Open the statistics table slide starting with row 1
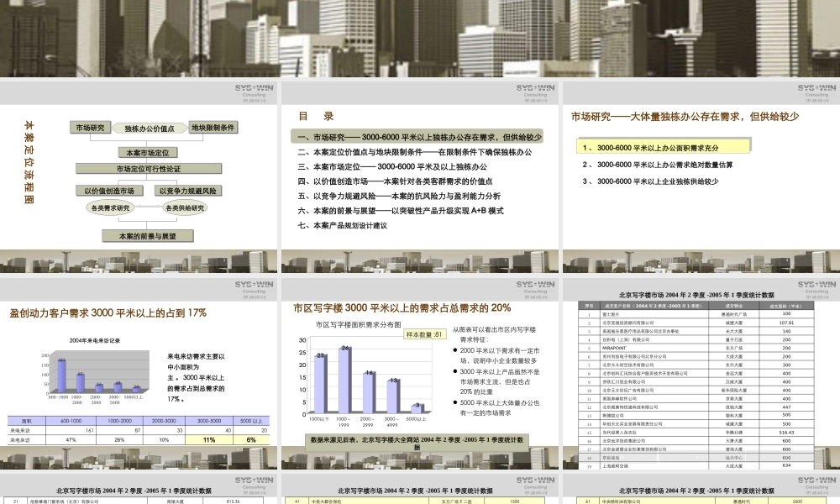Screen dimensions: 840x504 pos(701,372)
